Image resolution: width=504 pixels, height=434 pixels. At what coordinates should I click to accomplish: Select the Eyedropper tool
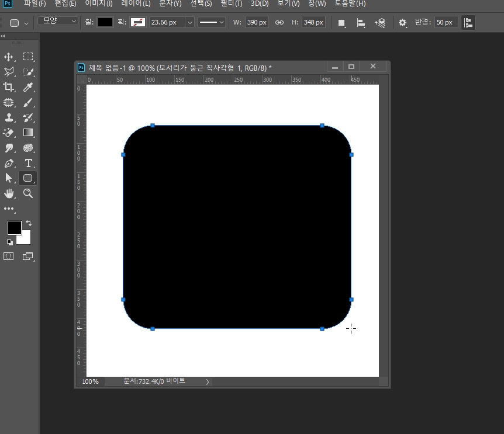[28, 87]
